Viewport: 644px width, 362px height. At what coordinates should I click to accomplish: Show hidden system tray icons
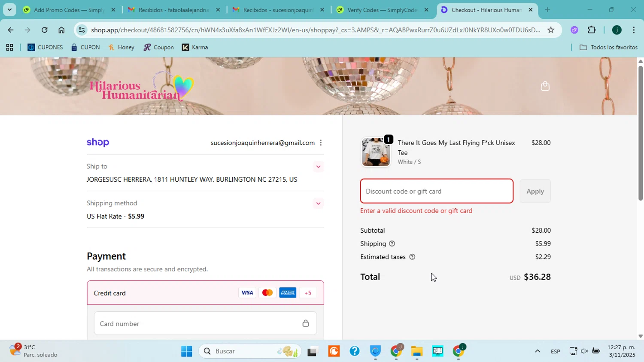pyautogui.click(x=537, y=351)
